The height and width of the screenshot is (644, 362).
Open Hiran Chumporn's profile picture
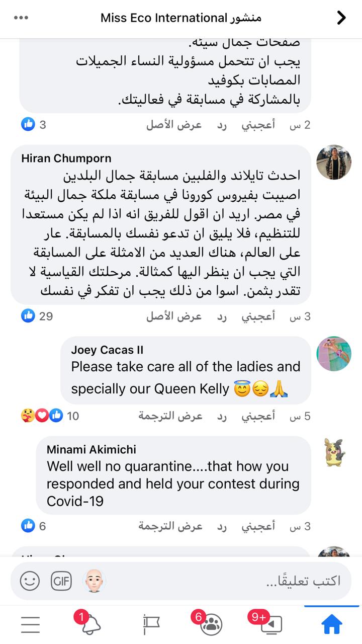point(333,163)
